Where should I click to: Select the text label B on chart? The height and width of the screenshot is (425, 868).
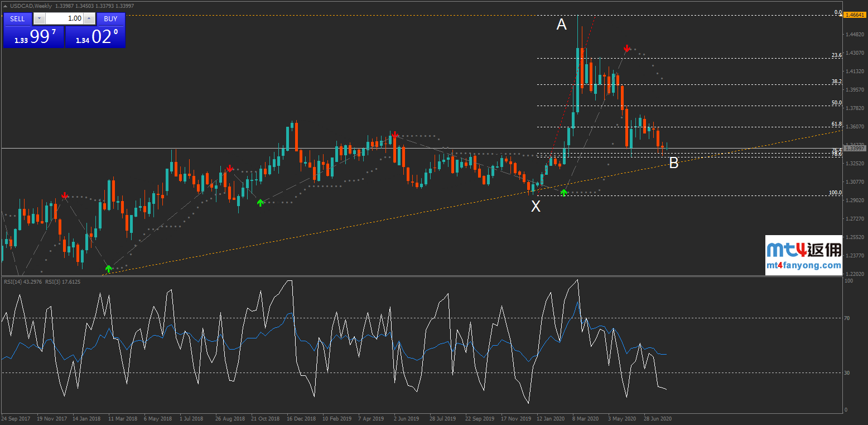click(x=673, y=163)
